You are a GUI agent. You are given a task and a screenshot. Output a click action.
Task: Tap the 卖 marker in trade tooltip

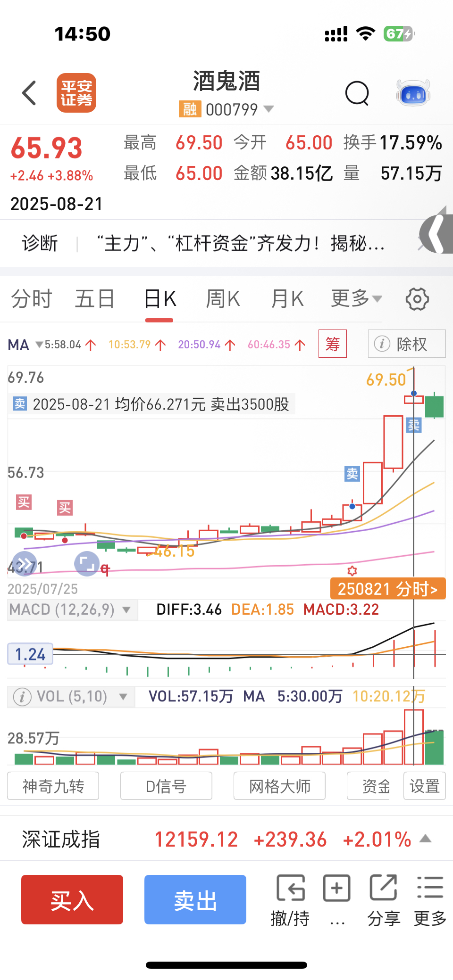19,404
